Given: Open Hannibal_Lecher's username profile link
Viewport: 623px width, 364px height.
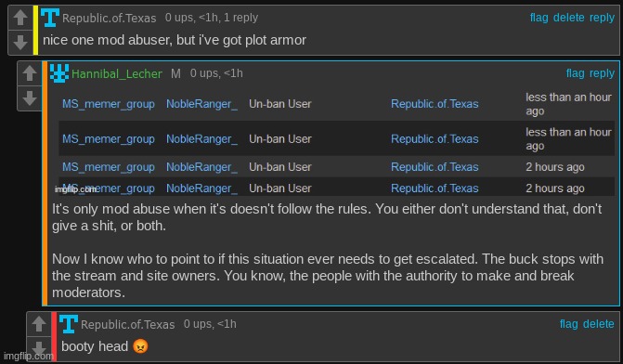Looking at the screenshot, I should [x=117, y=74].
